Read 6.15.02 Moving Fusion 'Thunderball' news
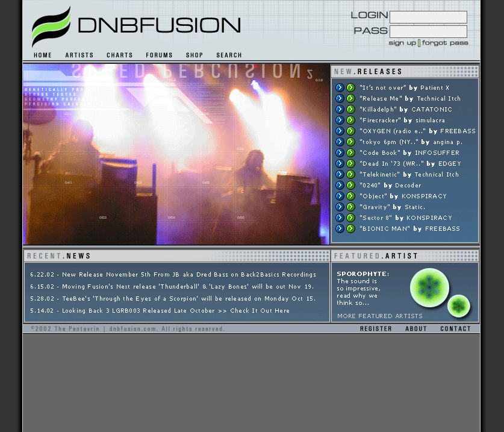This screenshot has width=504, height=432. coord(172,286)
